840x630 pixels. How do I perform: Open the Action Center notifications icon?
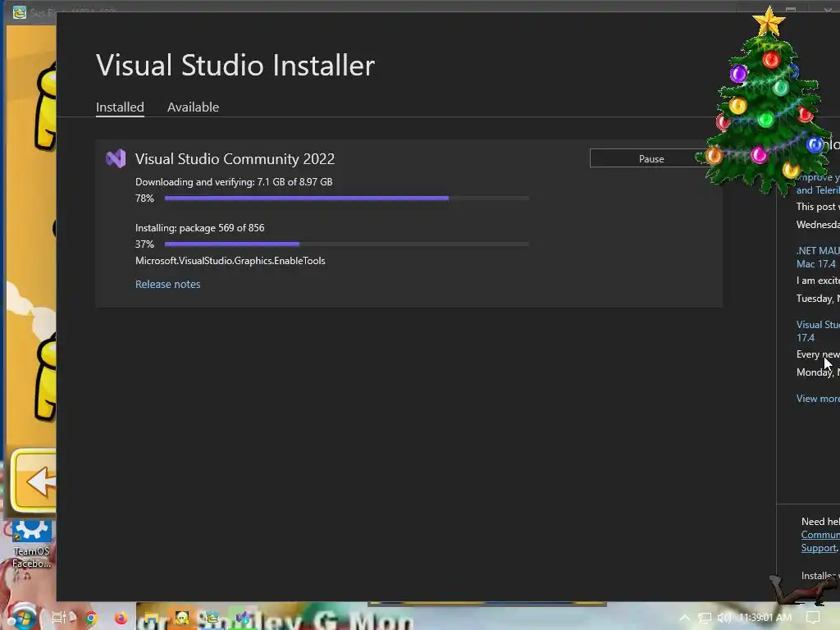(813, 618)
